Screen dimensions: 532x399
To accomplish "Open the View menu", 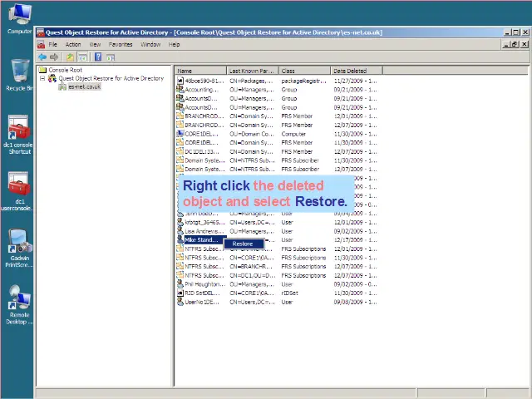I will tap(95, 44).
